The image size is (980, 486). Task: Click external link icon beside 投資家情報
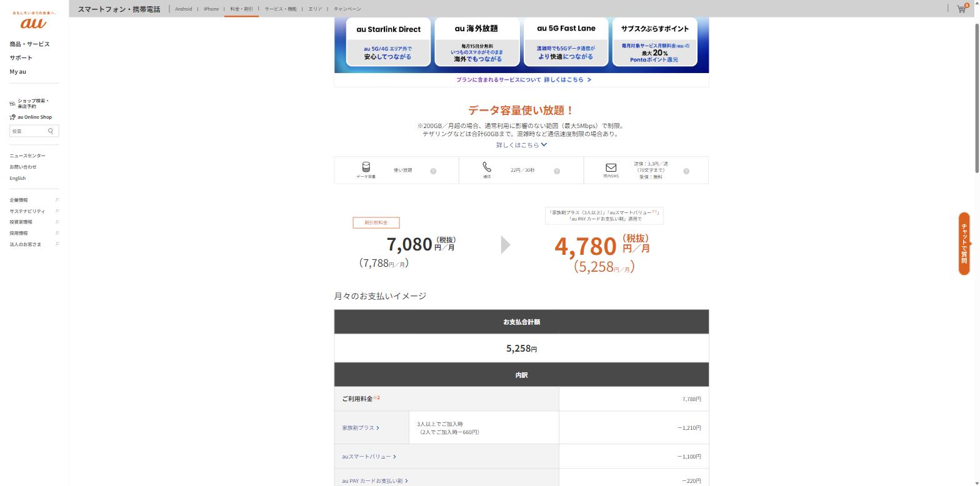point(57,222)
